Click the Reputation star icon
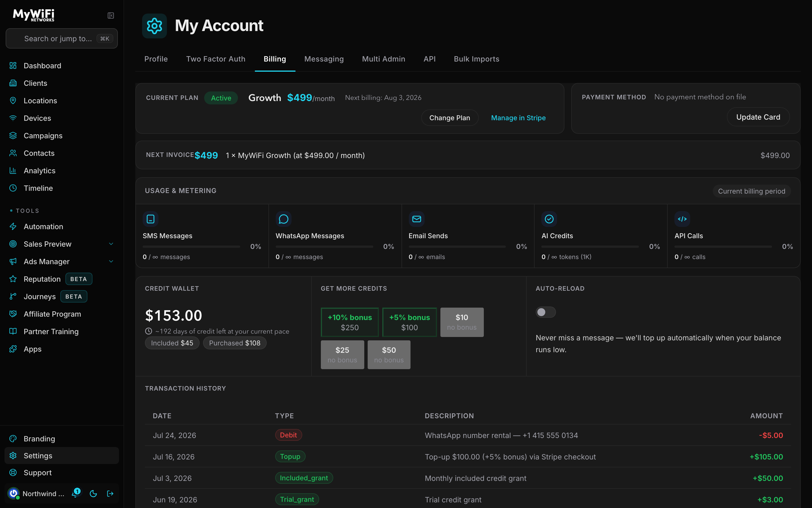 (x=13, y=279)
